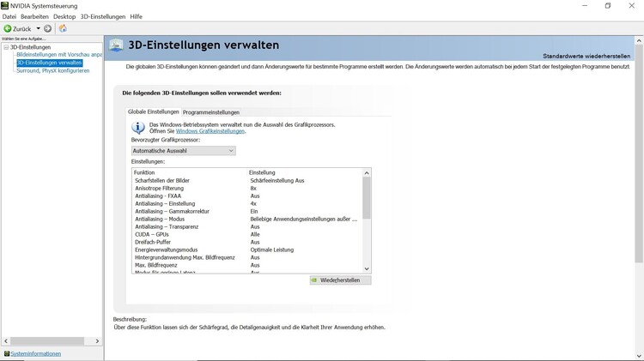Screen dimensions: 644x361
Task: Select Max. Bildfrequenz row
Action: point(247,266)
